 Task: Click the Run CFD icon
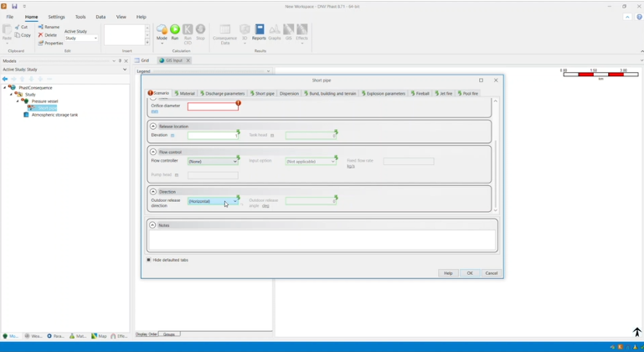188,34
